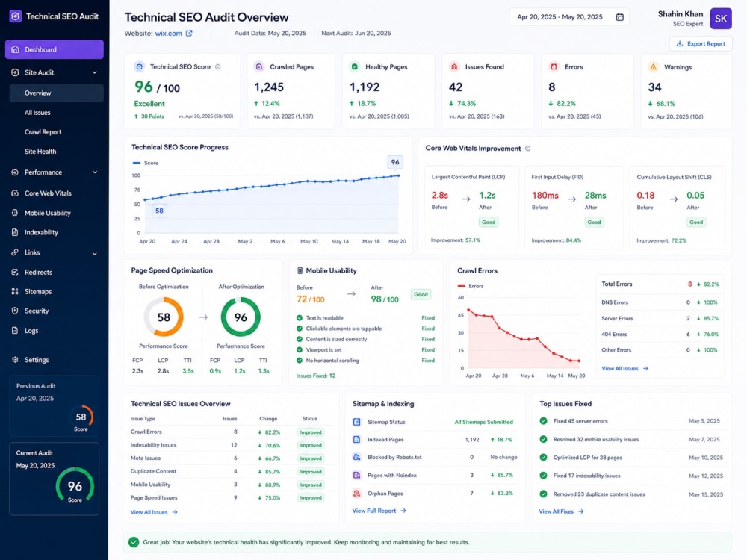Image resolution: width=747 pixels, height=560 pixels.
Task: Click the Technical SEO Audit logo icon
Action: point(15,16)
